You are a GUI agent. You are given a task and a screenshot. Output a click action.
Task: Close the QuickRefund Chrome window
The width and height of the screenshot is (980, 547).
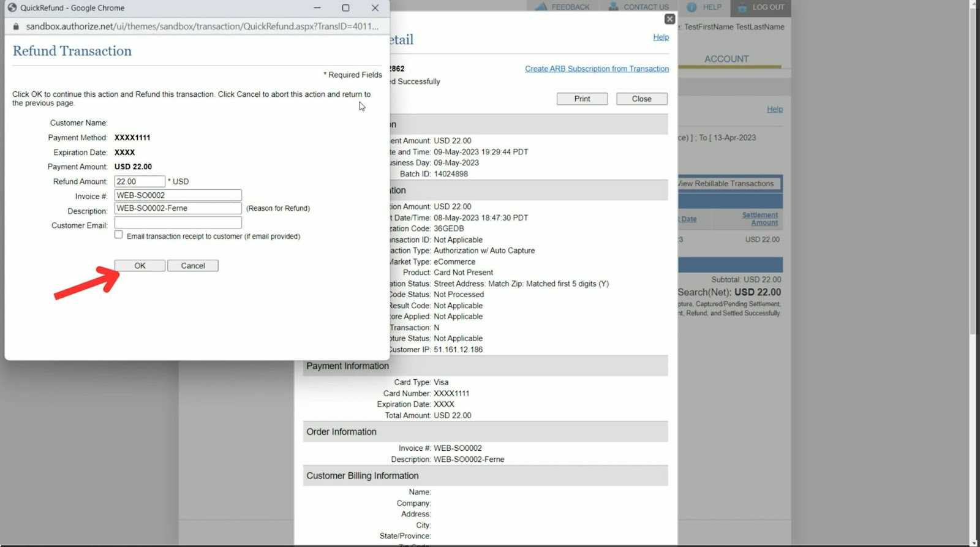(375, 8)
